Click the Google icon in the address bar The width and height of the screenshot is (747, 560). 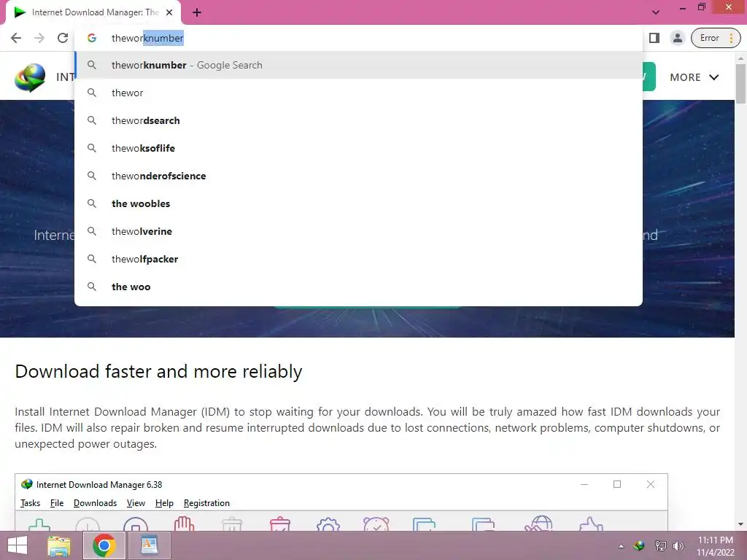(x=92, y=38)
